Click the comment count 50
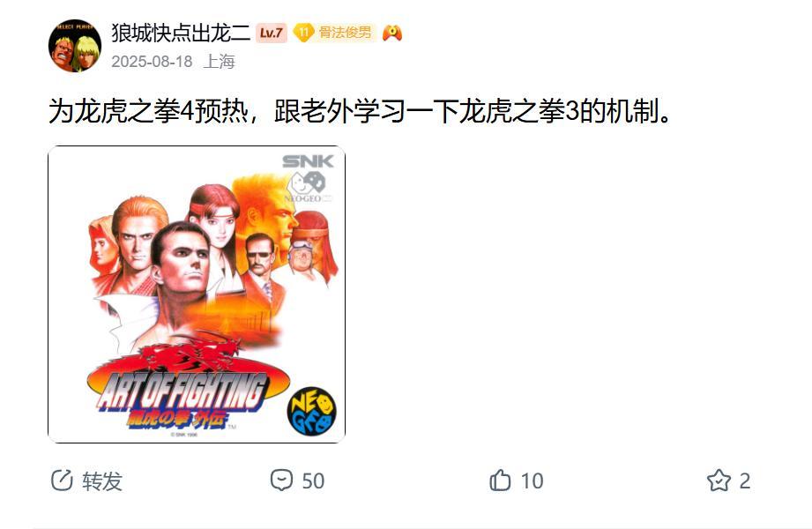 [x=313, y=481]
